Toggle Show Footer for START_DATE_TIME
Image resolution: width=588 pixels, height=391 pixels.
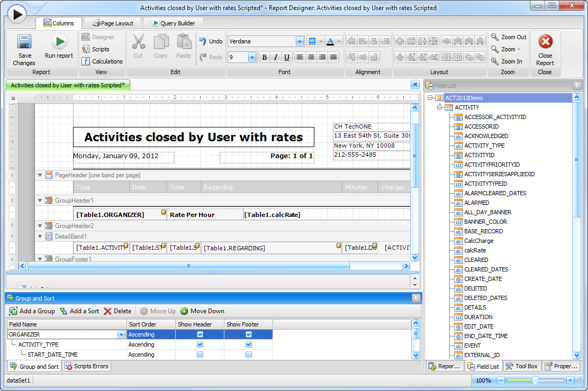pyautogui.click(x=249, y=354)
